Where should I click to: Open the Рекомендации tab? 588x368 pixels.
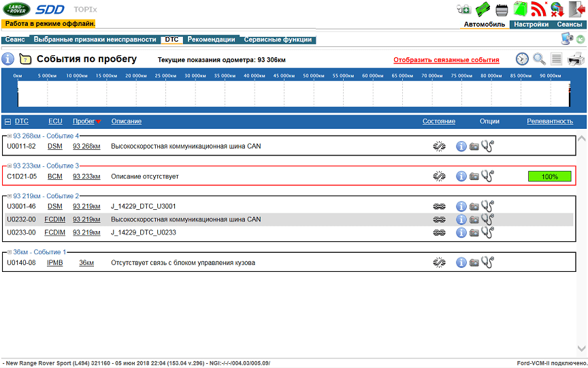pos(211,40)
